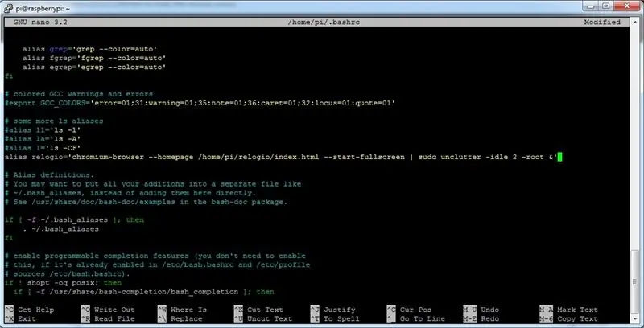644x328 pixels.
Task: Click the /home/pi/.bashrc filename in header
Action: point(324,23)
